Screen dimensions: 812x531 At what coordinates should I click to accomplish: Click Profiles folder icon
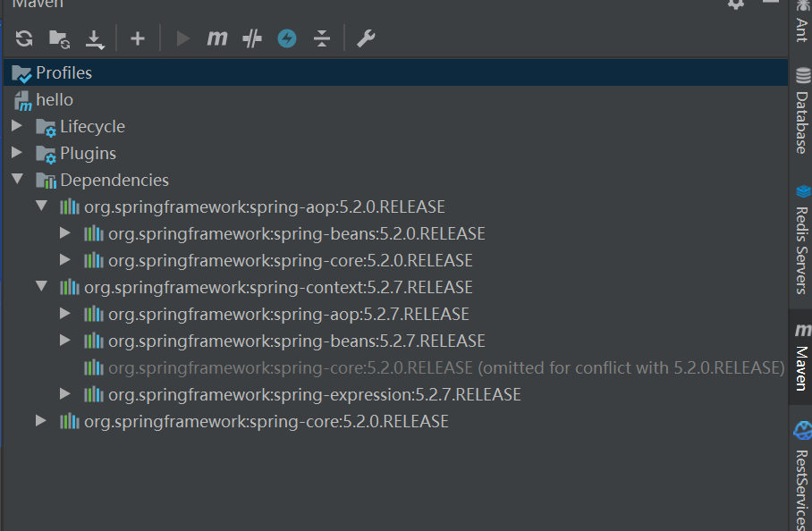[21, 73]
